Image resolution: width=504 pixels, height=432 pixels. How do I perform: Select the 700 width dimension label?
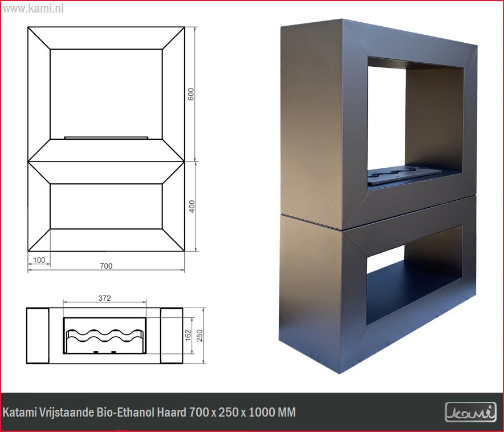(106, 265)
